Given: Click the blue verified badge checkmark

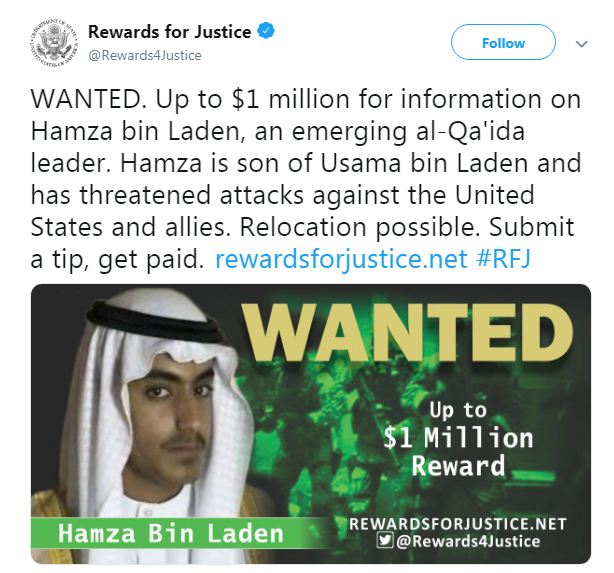Looking at the screenshot, I should click(266, 31).
